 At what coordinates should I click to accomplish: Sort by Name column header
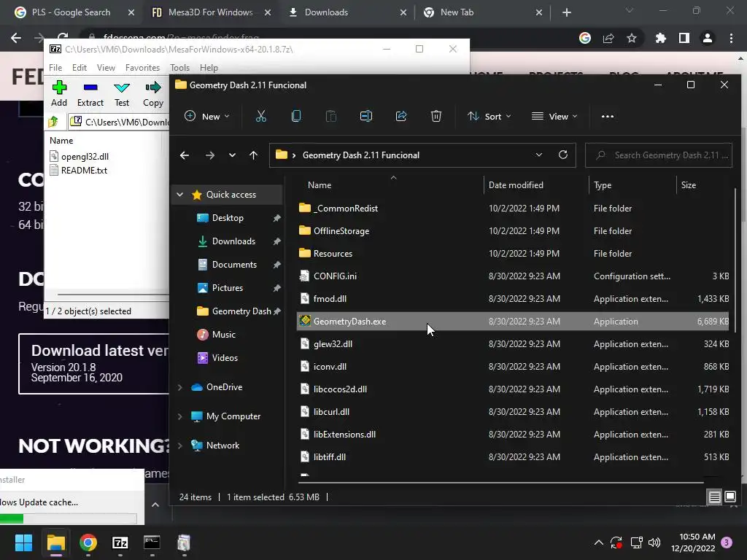(x=320, y=184)
